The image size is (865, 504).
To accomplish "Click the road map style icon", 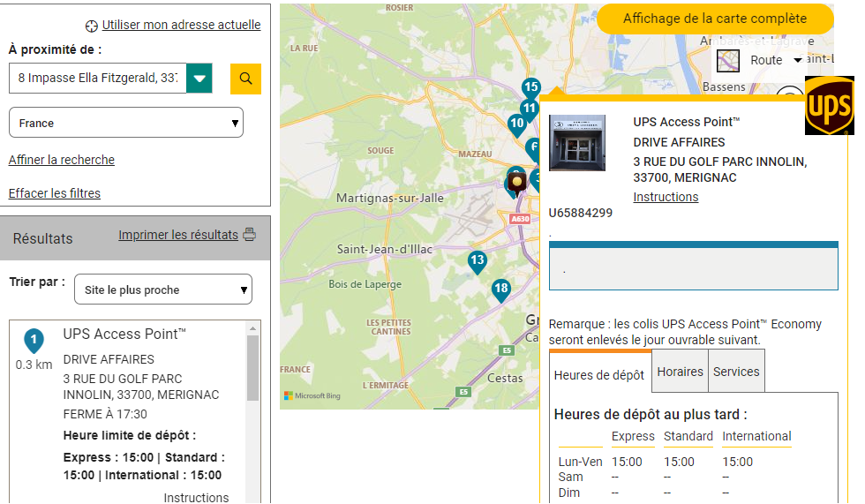I will (x=727, y=61).
